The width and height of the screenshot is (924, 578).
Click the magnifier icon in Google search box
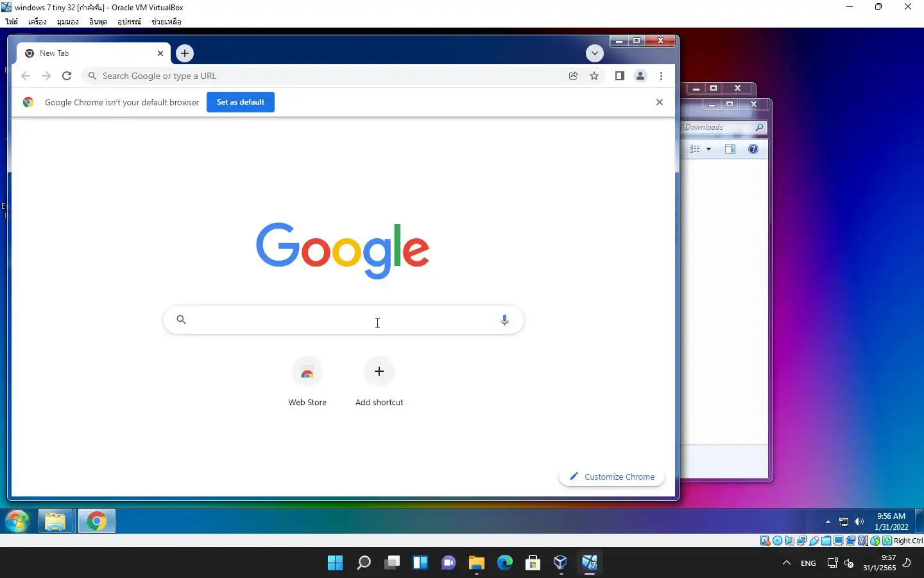point(181,319)
